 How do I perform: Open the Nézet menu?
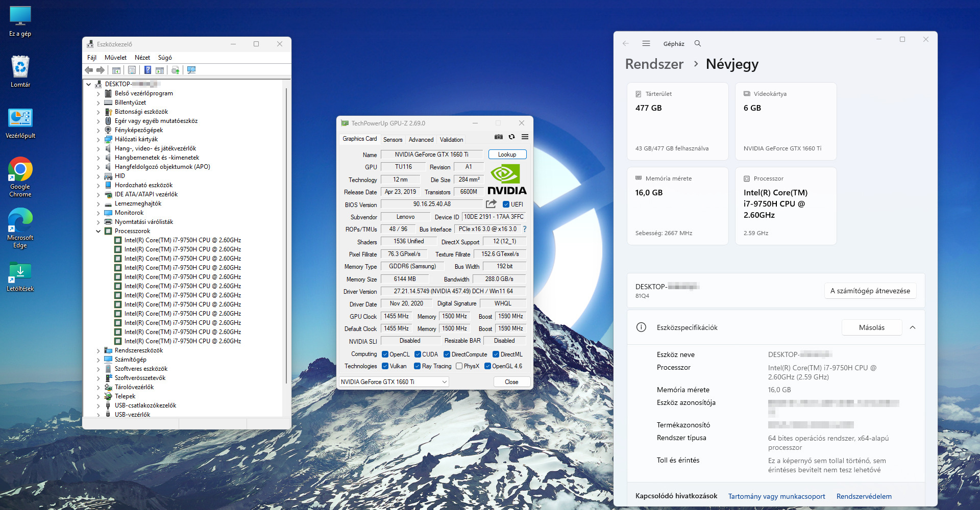(x=142, y=58)
